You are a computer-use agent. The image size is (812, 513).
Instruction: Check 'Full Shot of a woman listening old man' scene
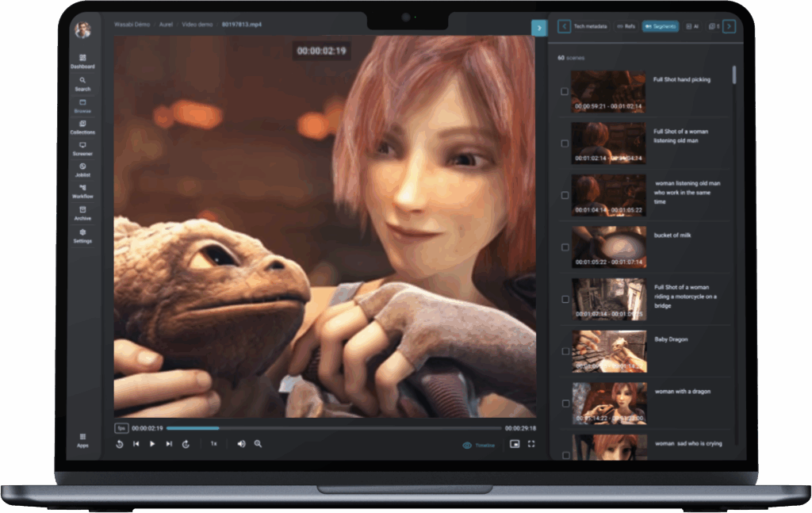click(x=565, y=144)
